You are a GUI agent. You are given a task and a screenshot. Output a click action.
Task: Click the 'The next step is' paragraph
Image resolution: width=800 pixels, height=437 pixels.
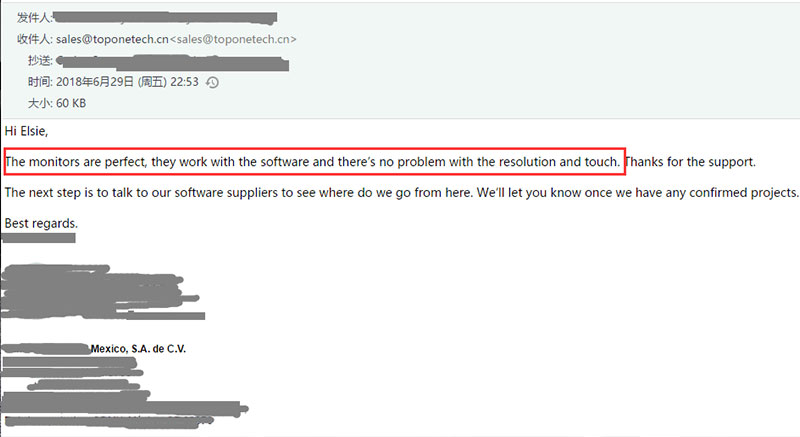click(x=400, y=192)
